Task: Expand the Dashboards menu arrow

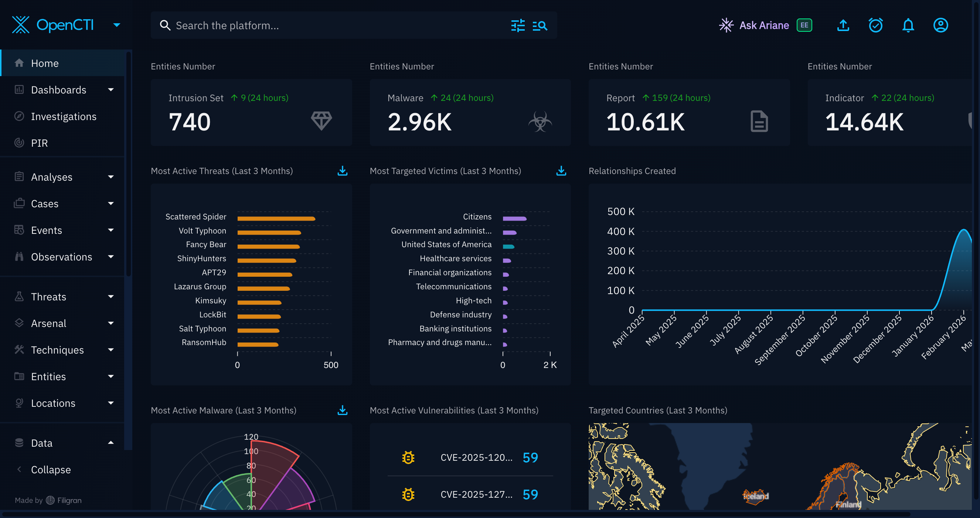Action: [x=111, y=90]
